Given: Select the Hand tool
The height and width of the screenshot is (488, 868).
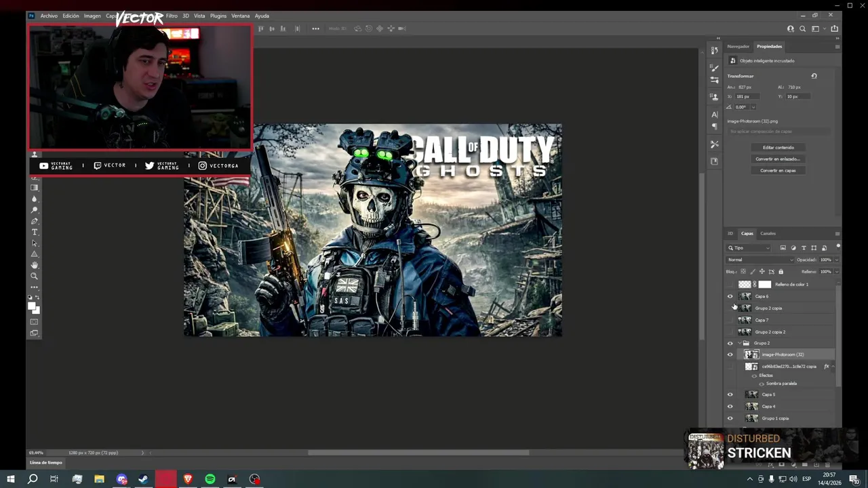Looking at the screenshot, I should pyautogui.click(x=35, y=264).
